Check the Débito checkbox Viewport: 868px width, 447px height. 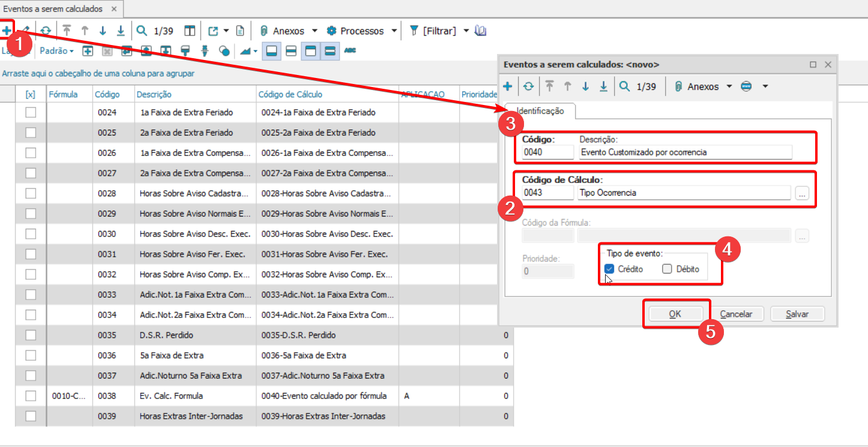click(667, 269)
